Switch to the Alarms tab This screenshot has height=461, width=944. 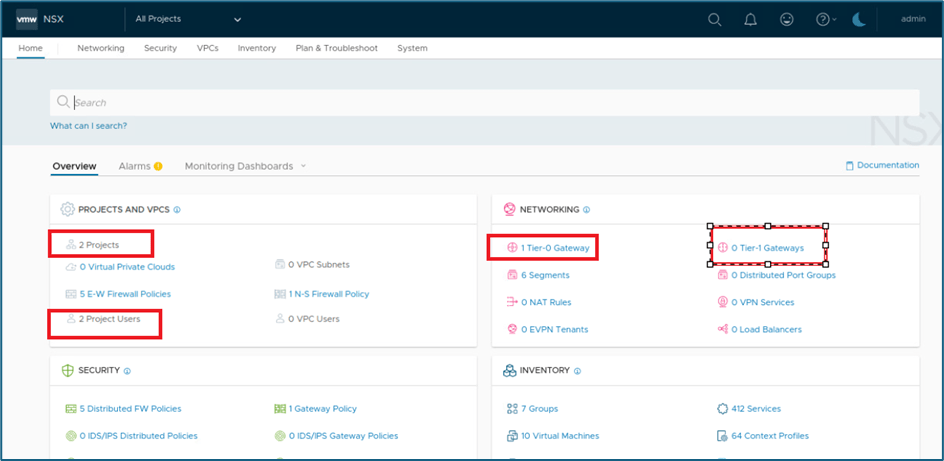(x=134, y=166)
